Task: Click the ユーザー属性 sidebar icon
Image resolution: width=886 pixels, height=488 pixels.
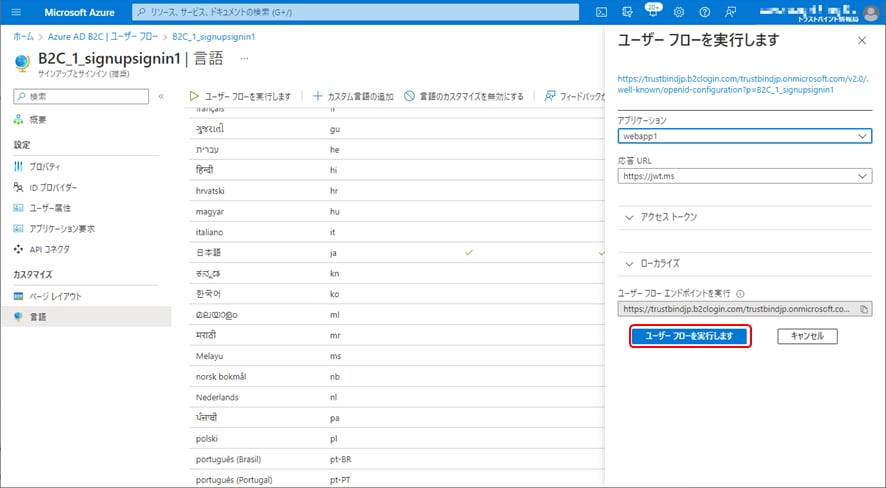Action: pyautogui.click(x=19, y=208)
